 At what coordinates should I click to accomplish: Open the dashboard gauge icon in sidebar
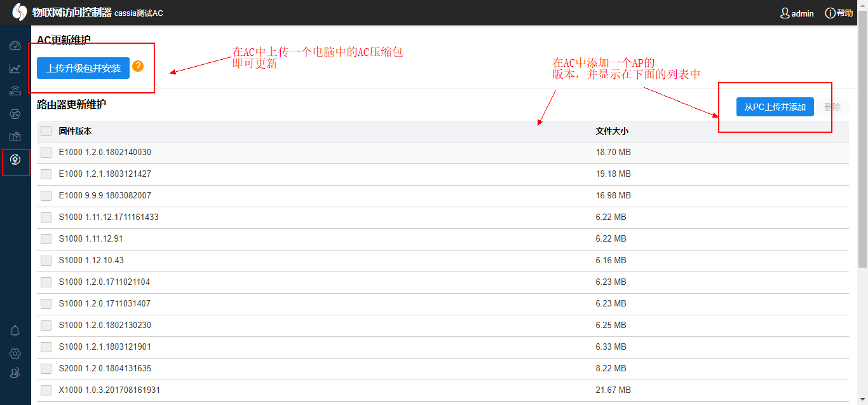click(x=15, y=46)
